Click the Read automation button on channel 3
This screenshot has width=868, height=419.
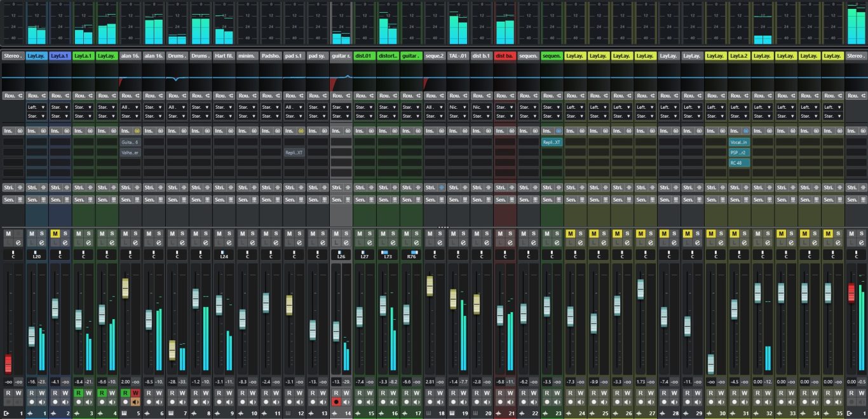(x=78, y=393)
